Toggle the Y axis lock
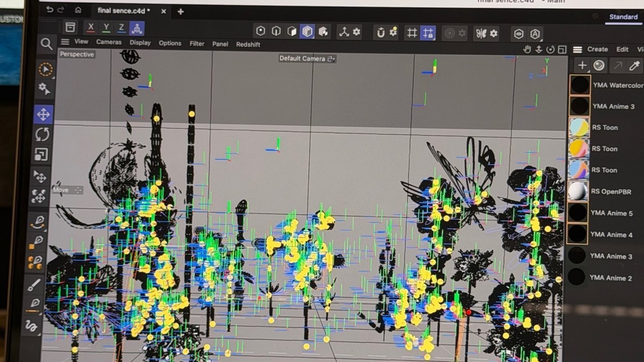 pos(106,27)
